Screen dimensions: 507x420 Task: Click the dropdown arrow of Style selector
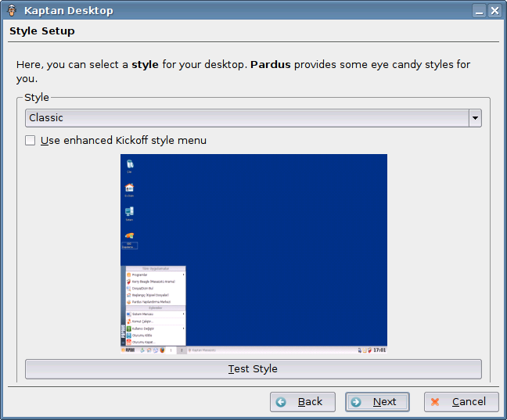coord(475,118)
